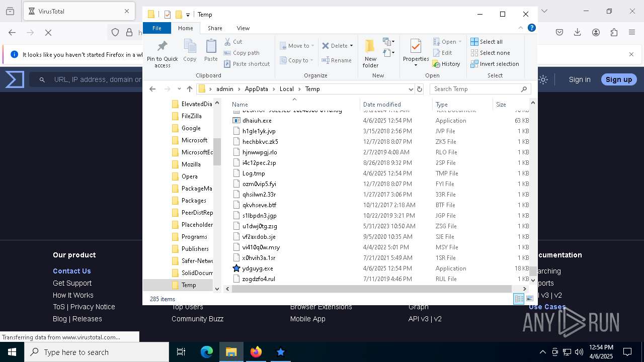This screenshot has height=362, width=644.
Task: Collapse the Explorer ribbon
Action: tap(521, 28)
